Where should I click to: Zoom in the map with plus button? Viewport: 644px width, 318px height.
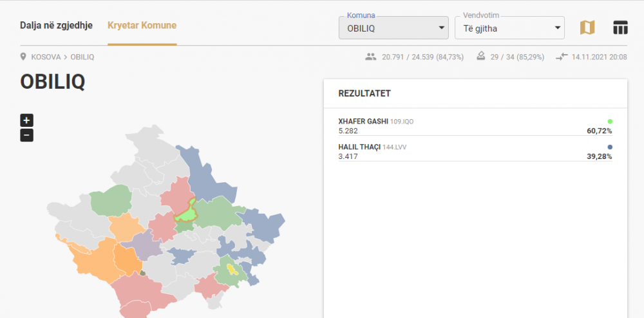tap(26, 120)
